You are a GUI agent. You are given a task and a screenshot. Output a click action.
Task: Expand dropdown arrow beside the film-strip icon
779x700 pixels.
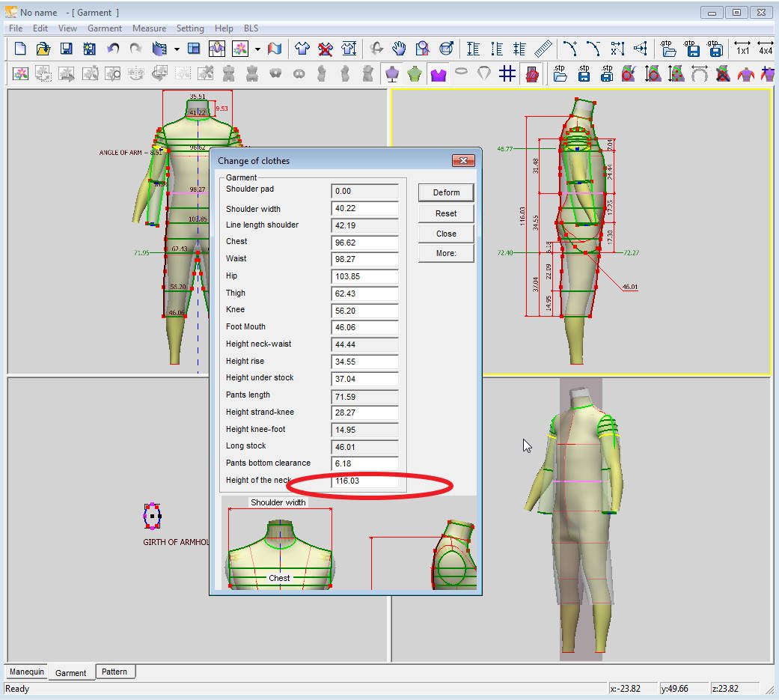pyautogui.click(x=177, y=49)
